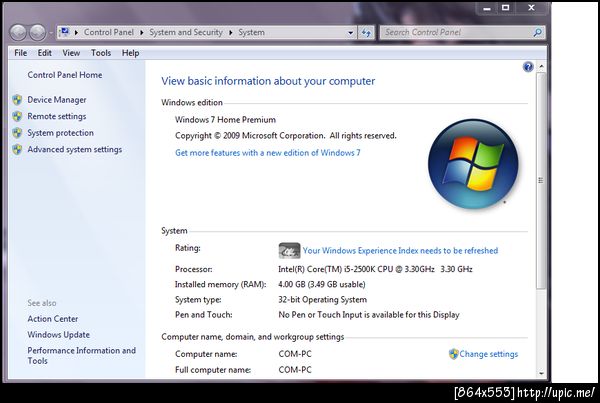
Task: Close the System window
Action: tap(532, 8)
